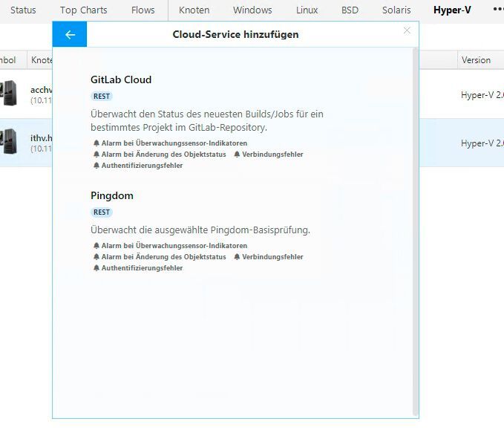Click Pingdom's Änderung des Objektstatus bell icon
504x442 pixels.
click(96, 257)
